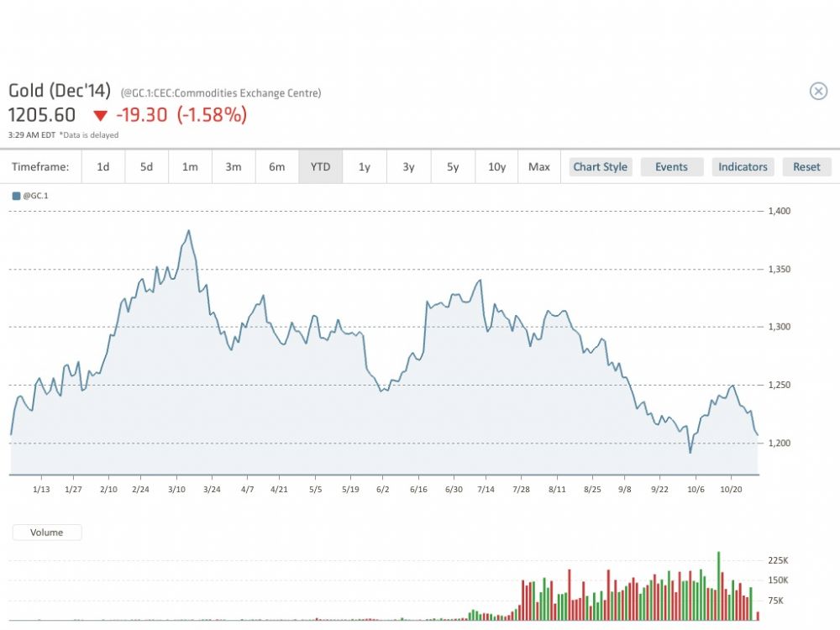Switch to the 5y timeframe
The height and width of the screenshot is (630, 840).
(453, 167)
